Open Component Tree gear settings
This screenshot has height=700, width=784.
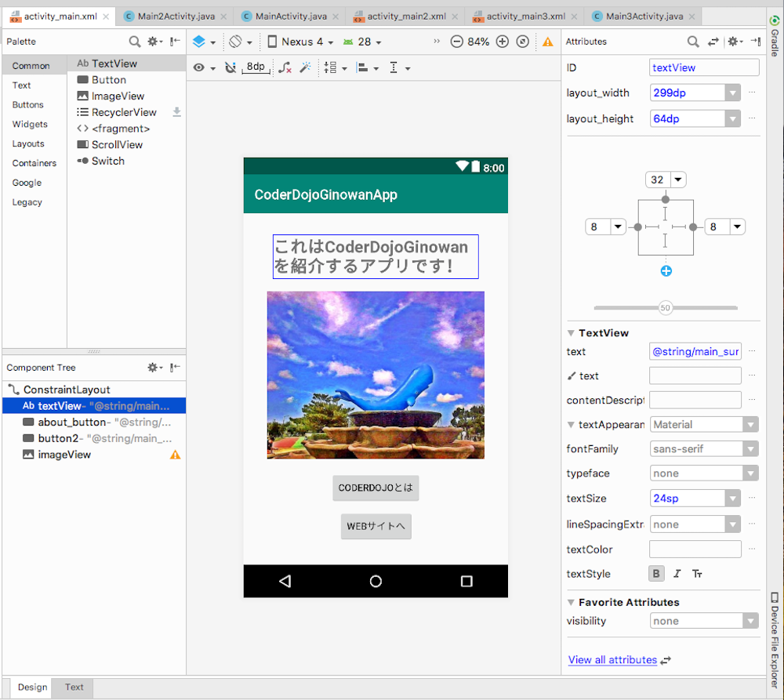pyautogui.click(x=154, y=368)
